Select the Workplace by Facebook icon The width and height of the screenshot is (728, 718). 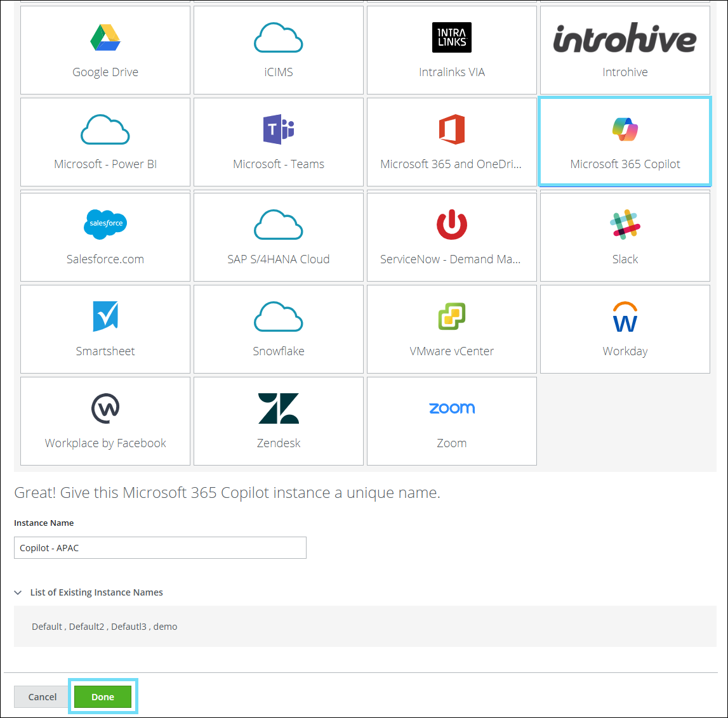pos(105,408)
